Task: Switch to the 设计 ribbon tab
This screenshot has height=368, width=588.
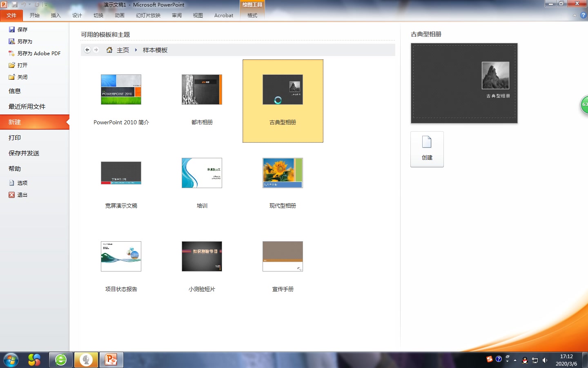Action: (77, 16)
